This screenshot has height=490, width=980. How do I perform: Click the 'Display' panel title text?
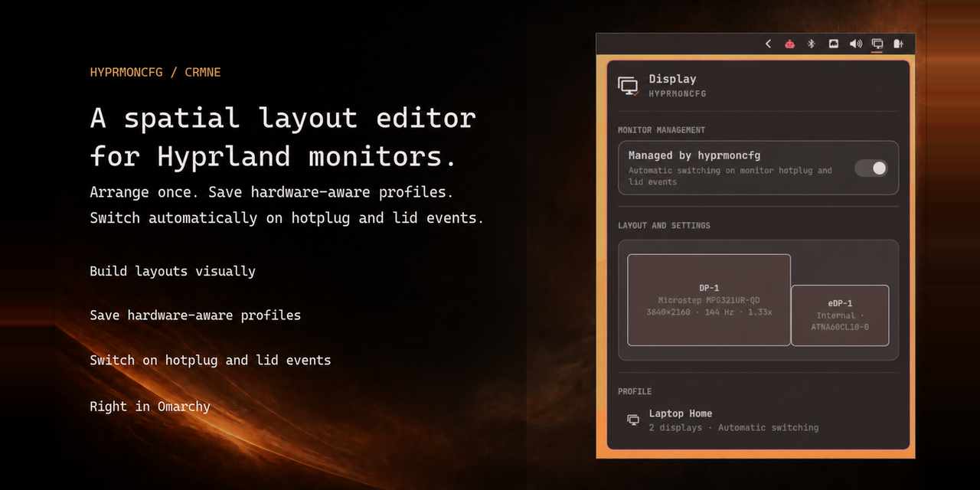tap(673, 79)
